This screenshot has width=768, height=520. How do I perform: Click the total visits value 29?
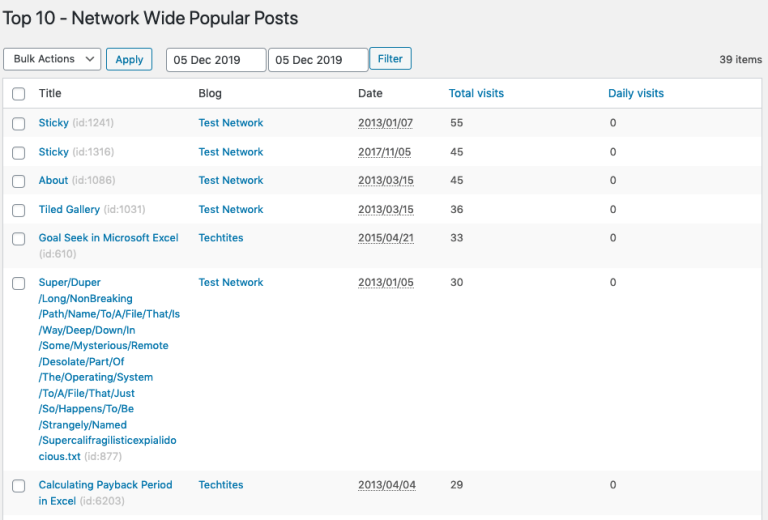(456, 485)
